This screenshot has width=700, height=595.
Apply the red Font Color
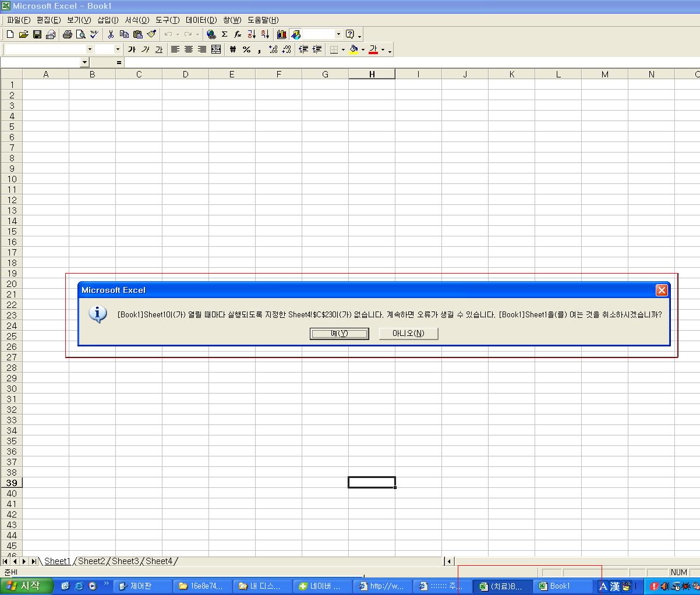click(x=373, y=49)
